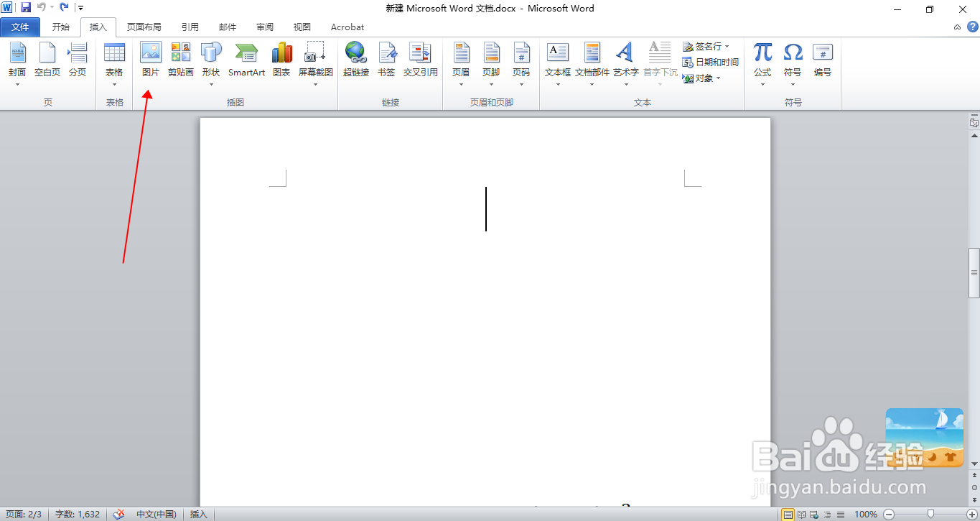
Task: Add a 书签 bookmark
Action: point(386,59)
